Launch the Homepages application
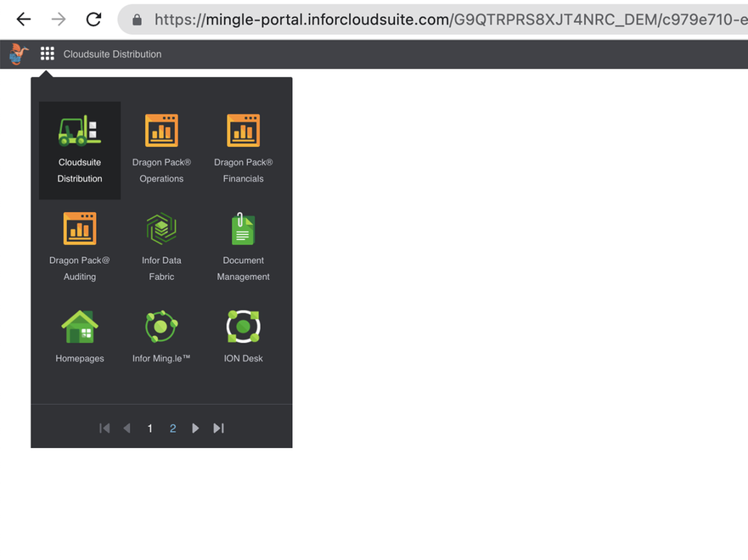Viewport: 748px width, 560px height. pyautogui.click(x=79, y=335)
